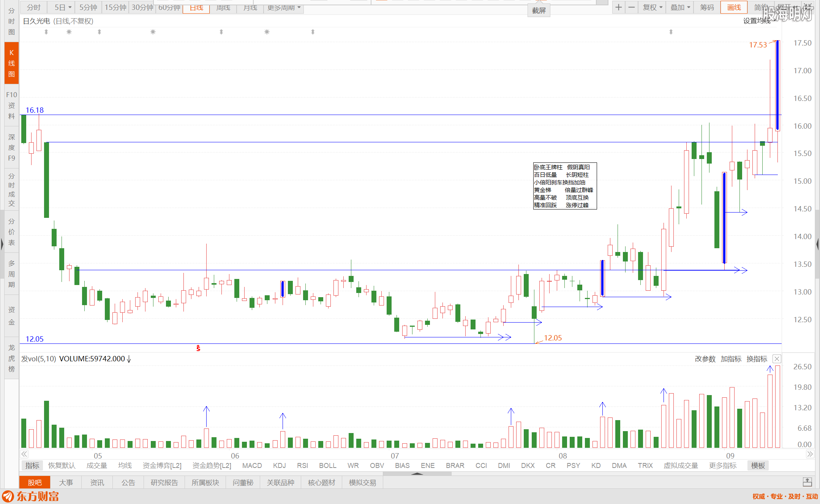Open 龙虎榜 in left sidebar
Viewport: 820px width, 504px height.
(11, 358)
